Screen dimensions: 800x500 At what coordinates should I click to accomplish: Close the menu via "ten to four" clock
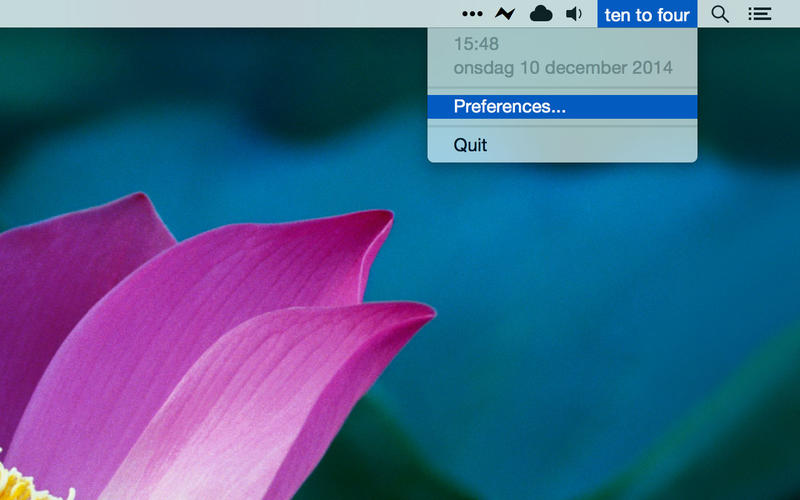pyautogui.click(x=647, y=14)
